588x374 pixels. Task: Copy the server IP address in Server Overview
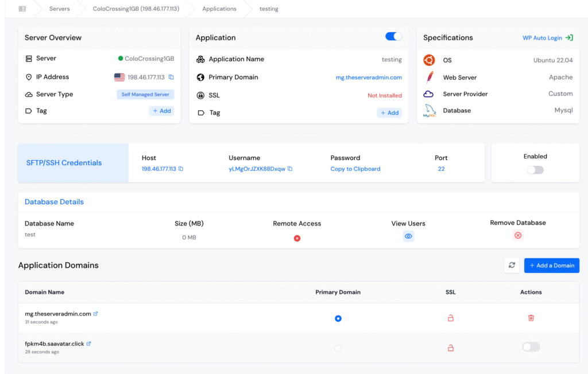click(171, 77)
